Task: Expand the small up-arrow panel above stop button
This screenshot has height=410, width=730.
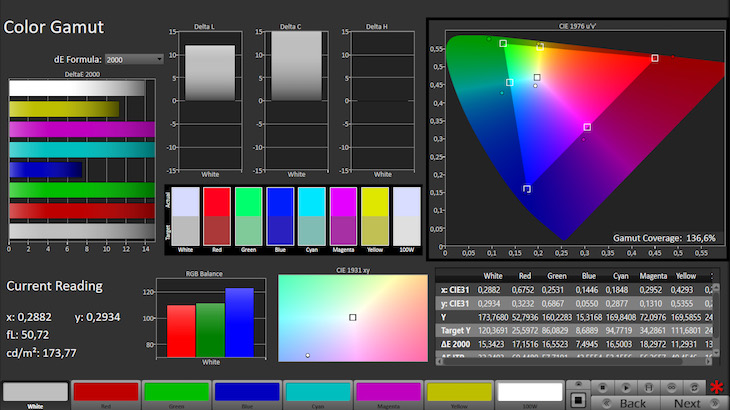Action: point(577,385)
